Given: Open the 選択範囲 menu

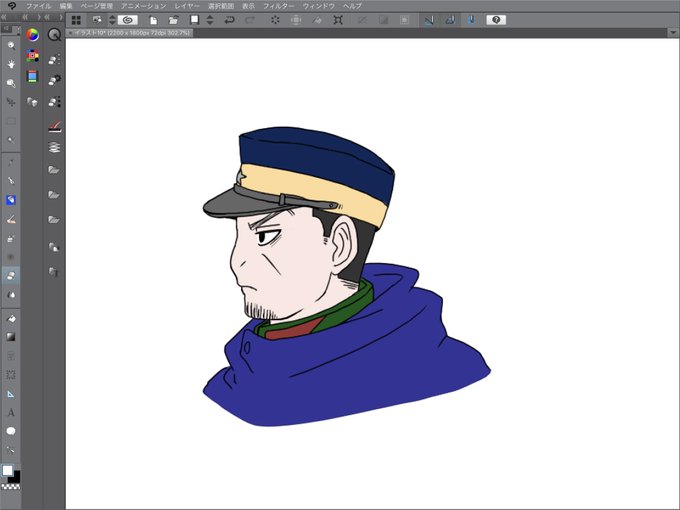Looking at the screenshot, I should click(x=221, y=6).
